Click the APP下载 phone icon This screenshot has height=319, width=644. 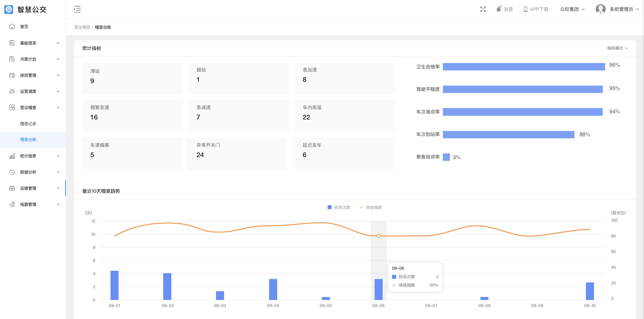(x=525, y=9)
